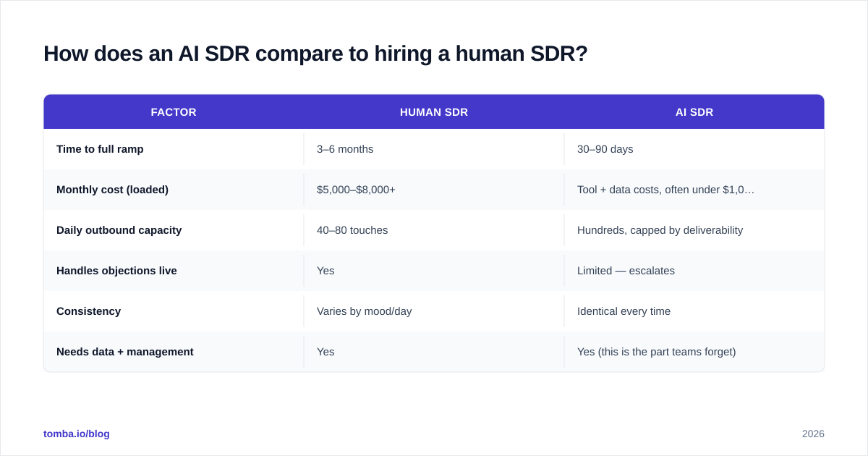The height and width of the screenshot is (456, 868).
Task: Select the '40–80 touches' cell
Action: [434, 230]
